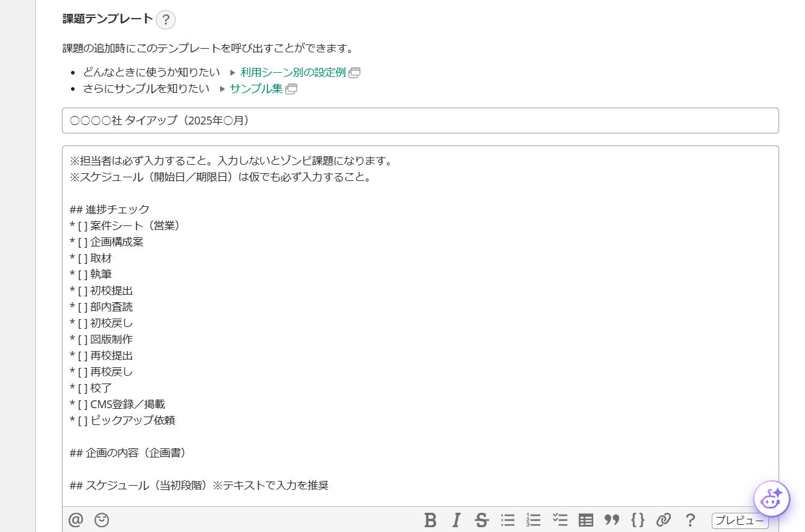
Task: Click the '初校戻し' checklist line
Action: (x=101, y=323)
